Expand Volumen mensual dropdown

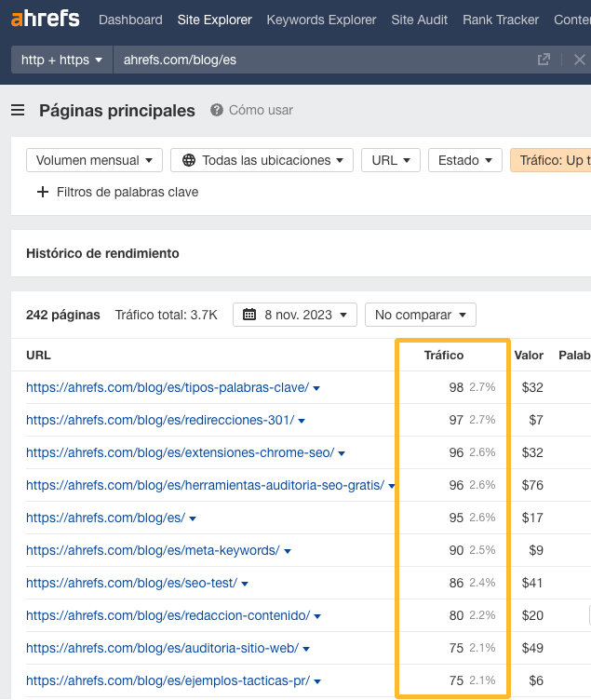point(94,160)
